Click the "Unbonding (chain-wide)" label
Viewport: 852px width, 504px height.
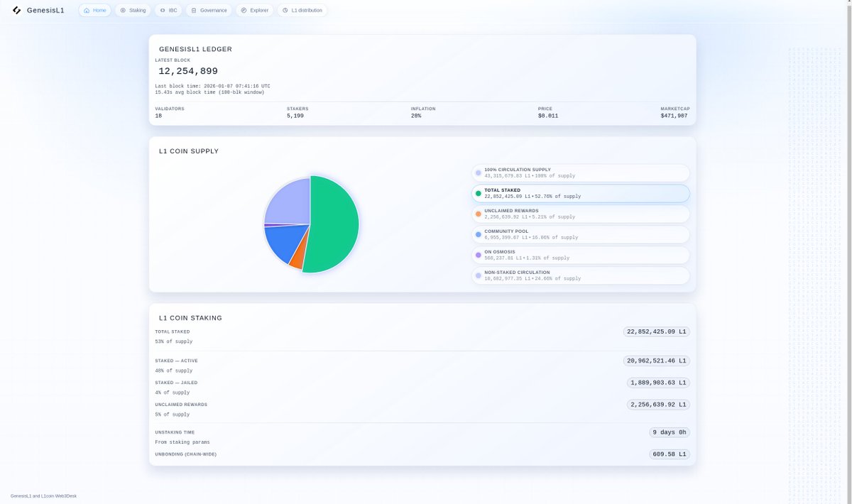186,454
